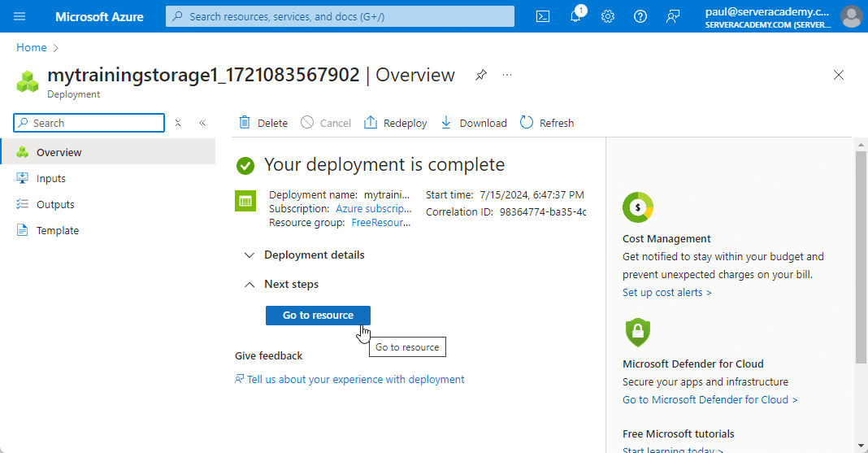Image resolution: width=868 pixels, height=453 pixels.
Task: Pin the deployment overview to dashboard
Action: pos(481,75)
